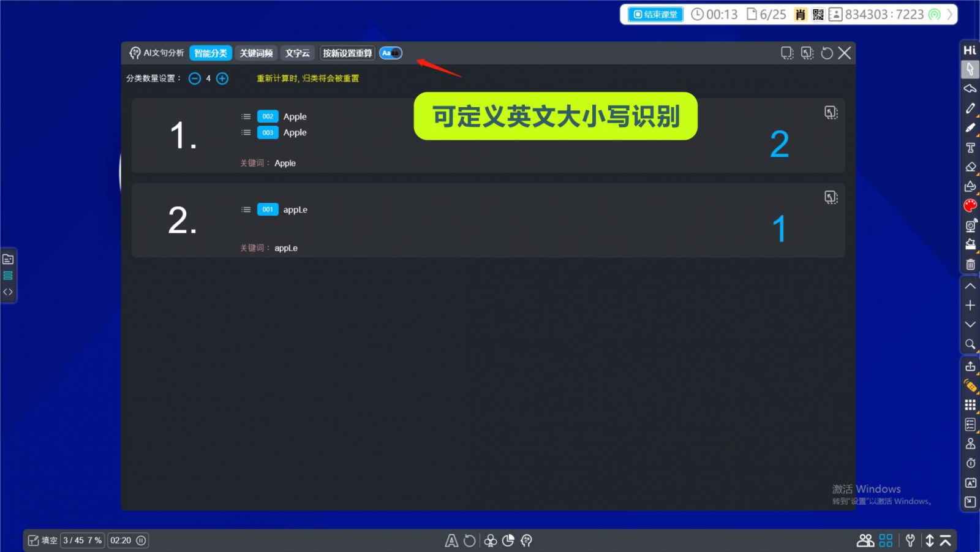The height and width of the screenshot is (552, 980).
Task: Select the text tool in right toolbar
Action: 970,148
